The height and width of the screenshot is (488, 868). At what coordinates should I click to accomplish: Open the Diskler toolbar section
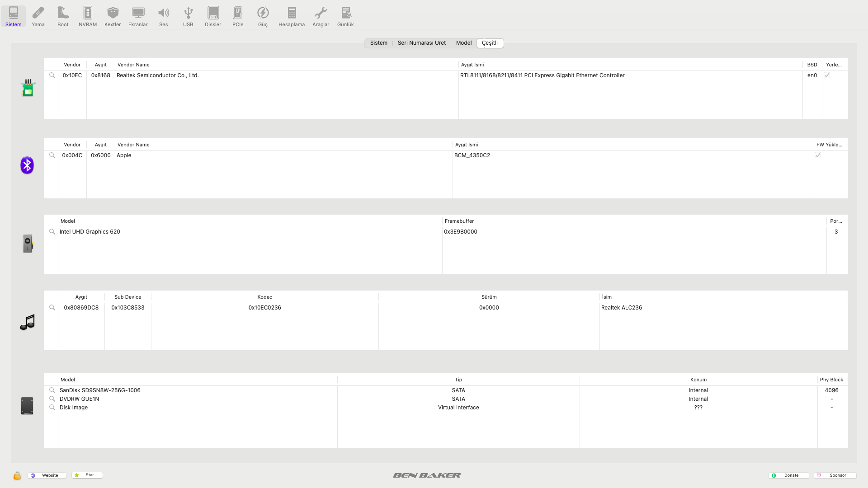pos(213,17)
